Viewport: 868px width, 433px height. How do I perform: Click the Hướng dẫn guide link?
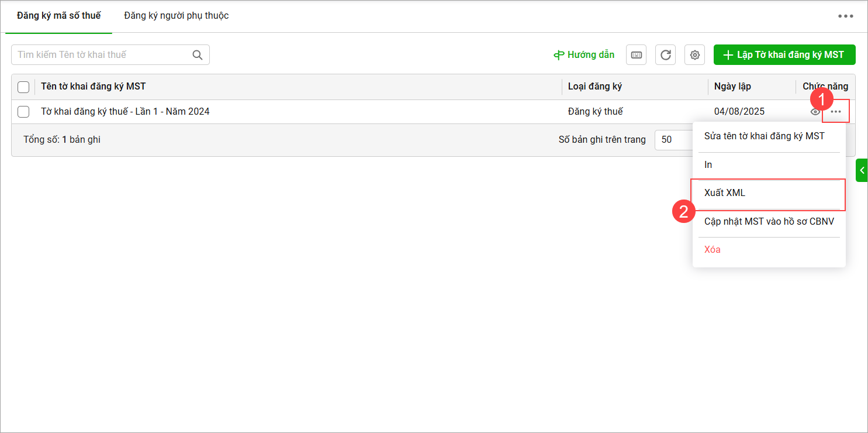coord(584,55)
